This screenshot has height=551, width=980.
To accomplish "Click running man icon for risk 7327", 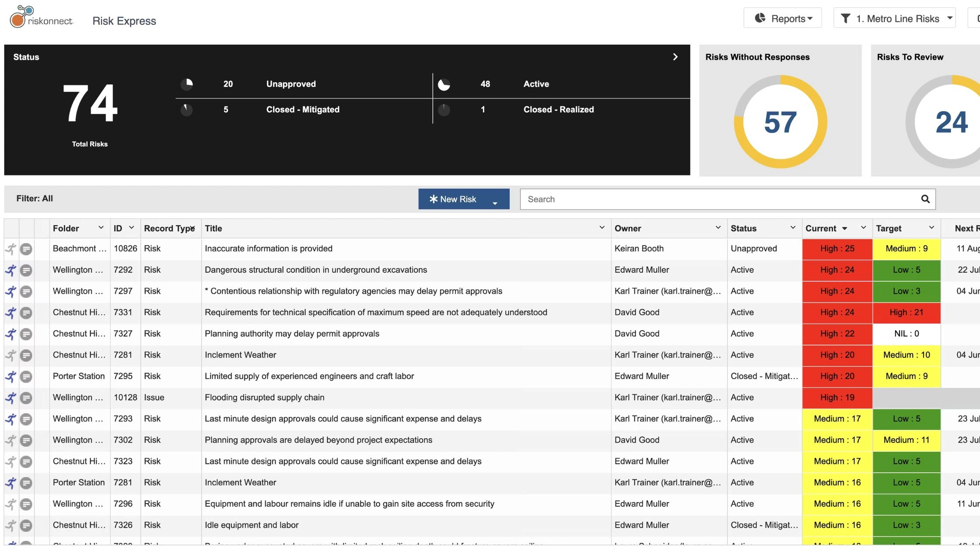I will (x=11, y=334).
